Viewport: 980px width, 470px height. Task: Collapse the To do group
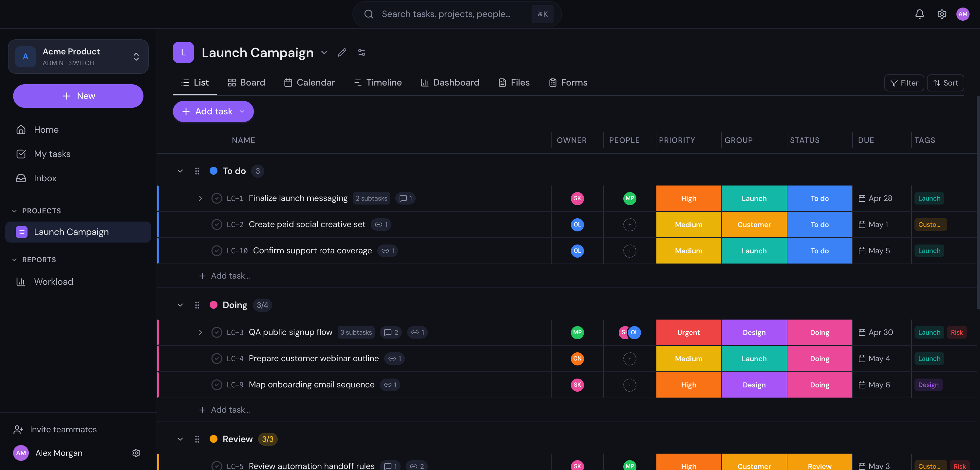(x=180, y=171)
